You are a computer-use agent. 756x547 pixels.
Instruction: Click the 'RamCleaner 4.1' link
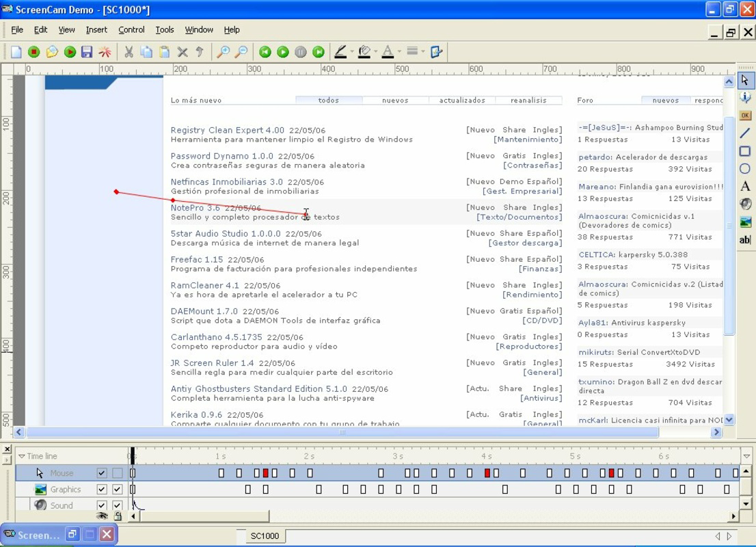coord(204,286)
